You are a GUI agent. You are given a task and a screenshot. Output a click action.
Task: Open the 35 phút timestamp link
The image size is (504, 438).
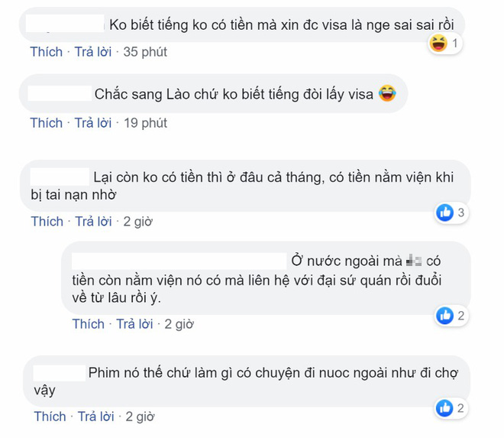[145, 52]
